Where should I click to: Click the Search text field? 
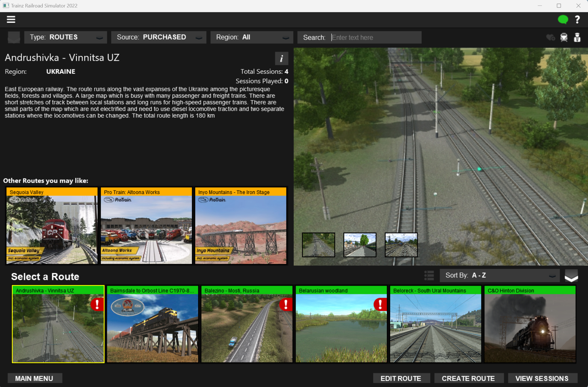pos(375,37)
